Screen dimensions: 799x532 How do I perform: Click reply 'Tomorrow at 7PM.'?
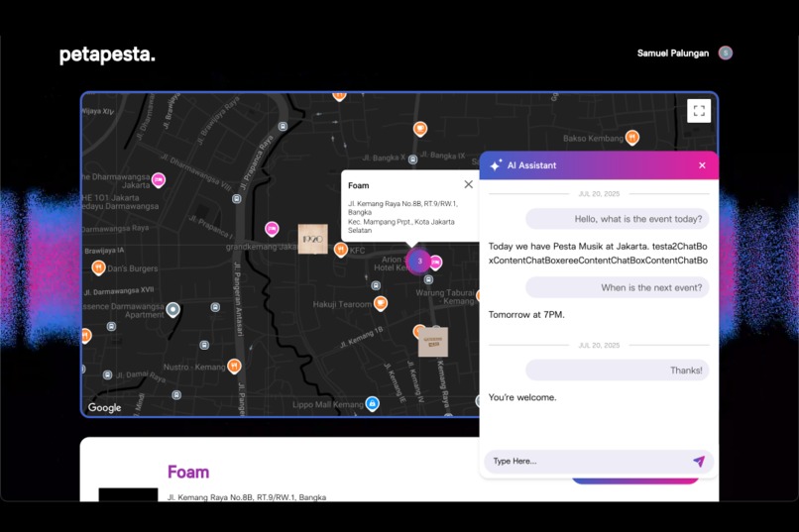pyautogui.click(x=526, y=315)
